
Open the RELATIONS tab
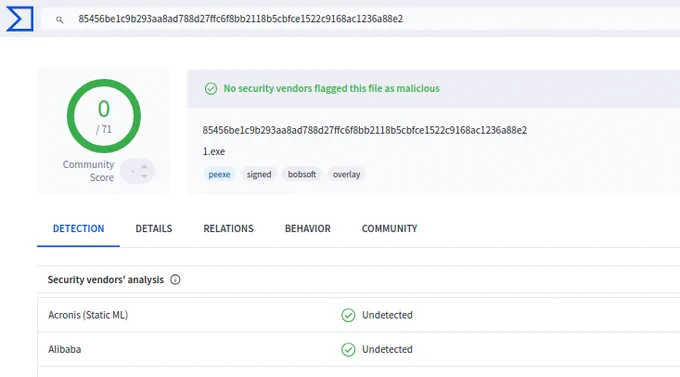pyautogui.click(x=229, y=229)
